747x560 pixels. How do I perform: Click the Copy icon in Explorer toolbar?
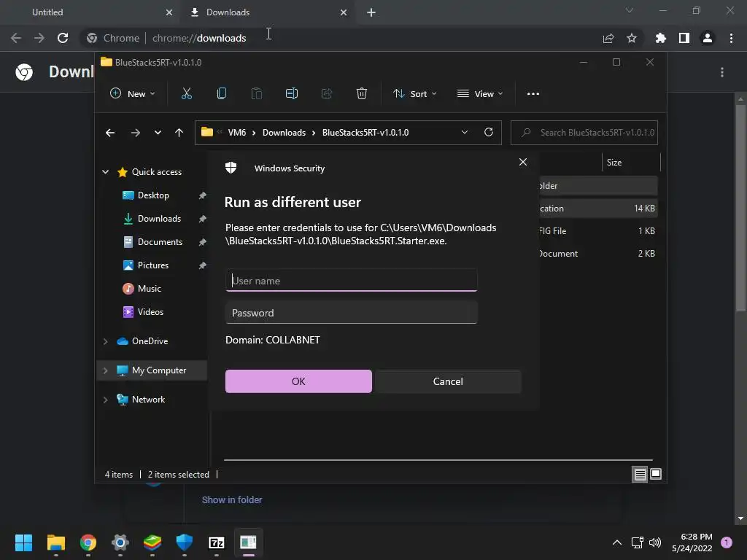pos(222,94)
